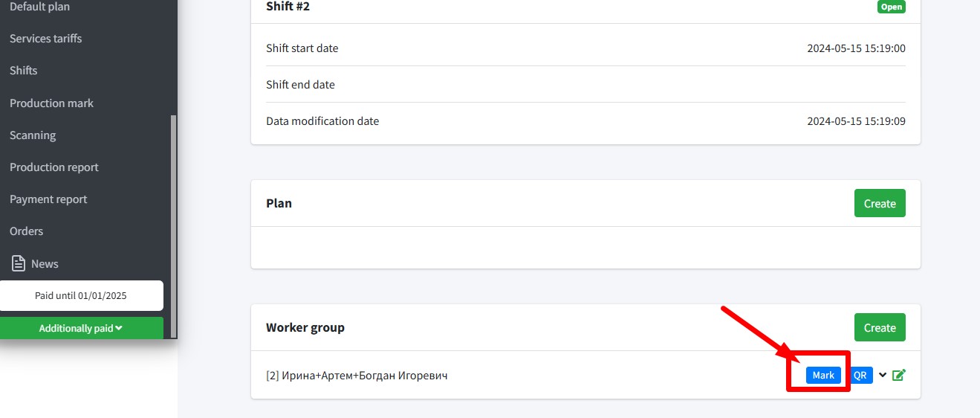Navigate to the Shifts page
The image size is (980, 418).
click(x=23, y=71)
